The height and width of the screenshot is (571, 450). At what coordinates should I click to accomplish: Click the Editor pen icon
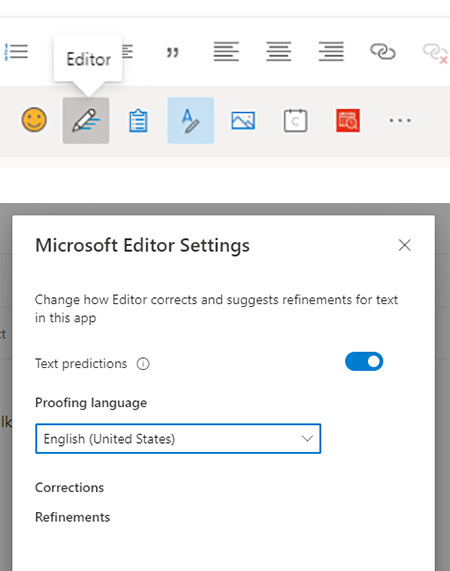pos(86,121)
